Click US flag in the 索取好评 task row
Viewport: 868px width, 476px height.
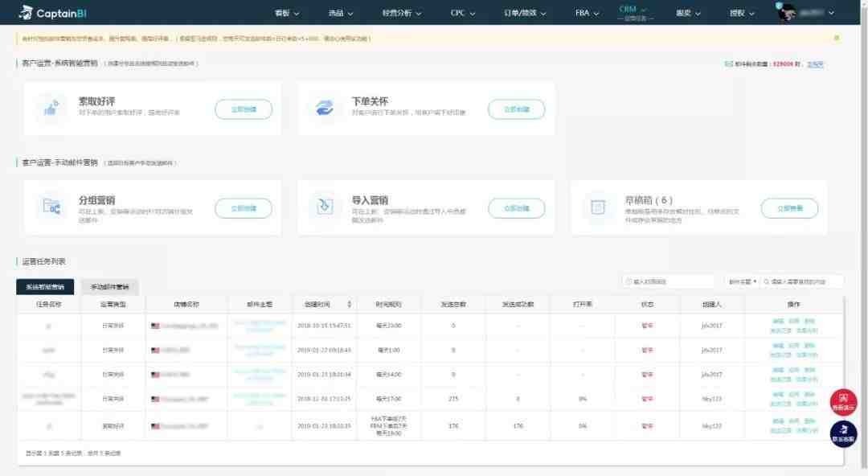(156, 426)
